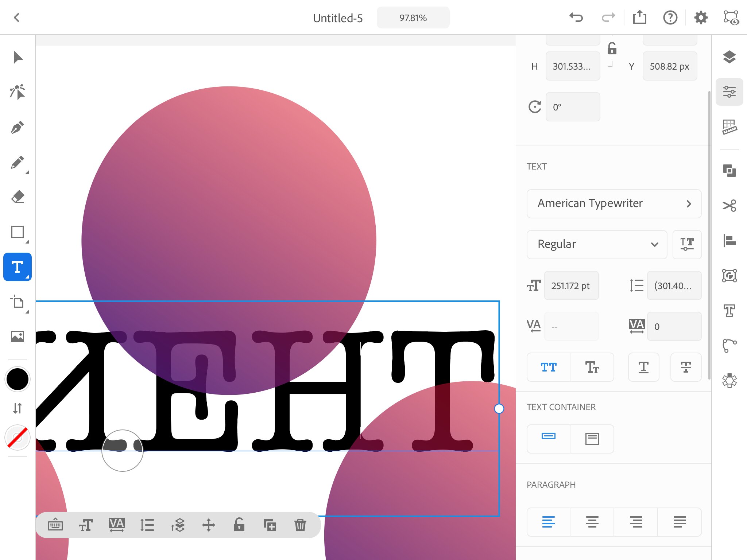Choose the Eraser tool
Image resolution: width=747 pixels, height=560 pixels.
(x=17, y=197)
